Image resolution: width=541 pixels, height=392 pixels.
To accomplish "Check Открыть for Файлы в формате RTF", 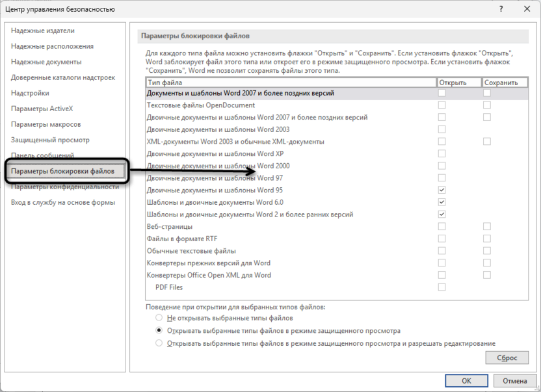I will pyautogui.click(x=442, y=239).
